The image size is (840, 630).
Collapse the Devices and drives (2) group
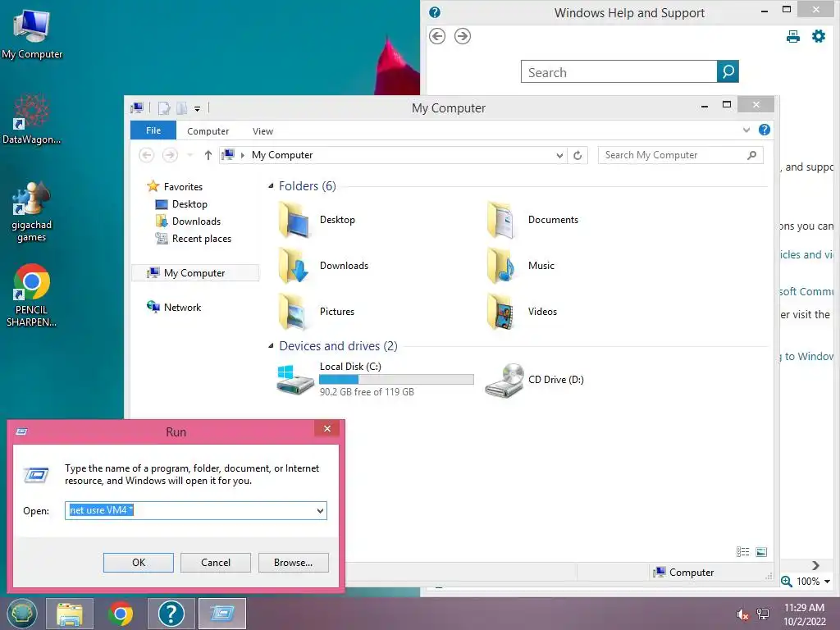[271, 346]
